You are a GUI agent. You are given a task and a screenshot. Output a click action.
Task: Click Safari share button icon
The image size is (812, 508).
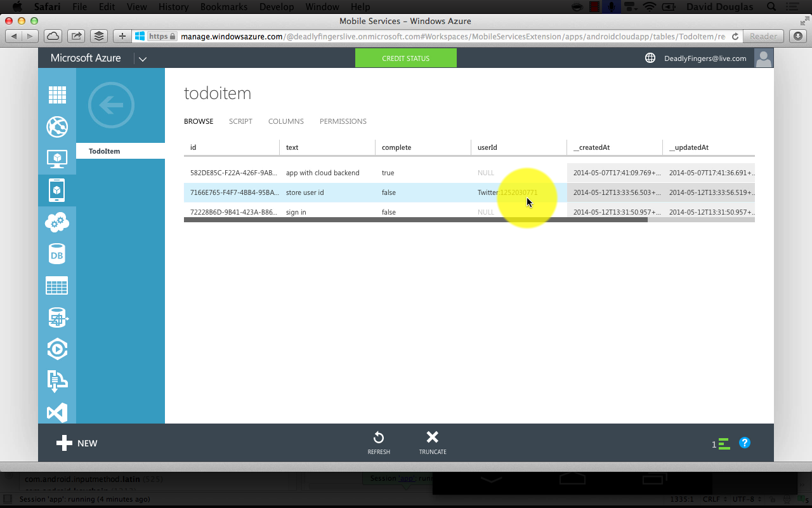[x=75, y=36]
